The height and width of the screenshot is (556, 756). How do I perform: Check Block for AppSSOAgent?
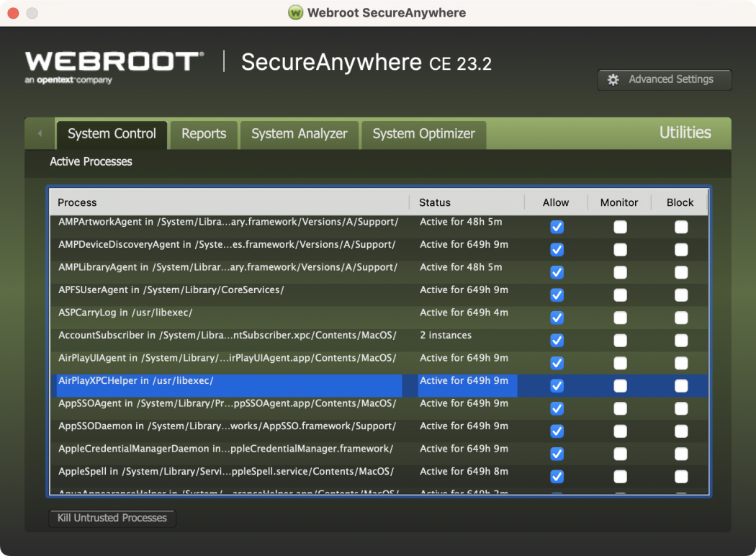point(681,408)
